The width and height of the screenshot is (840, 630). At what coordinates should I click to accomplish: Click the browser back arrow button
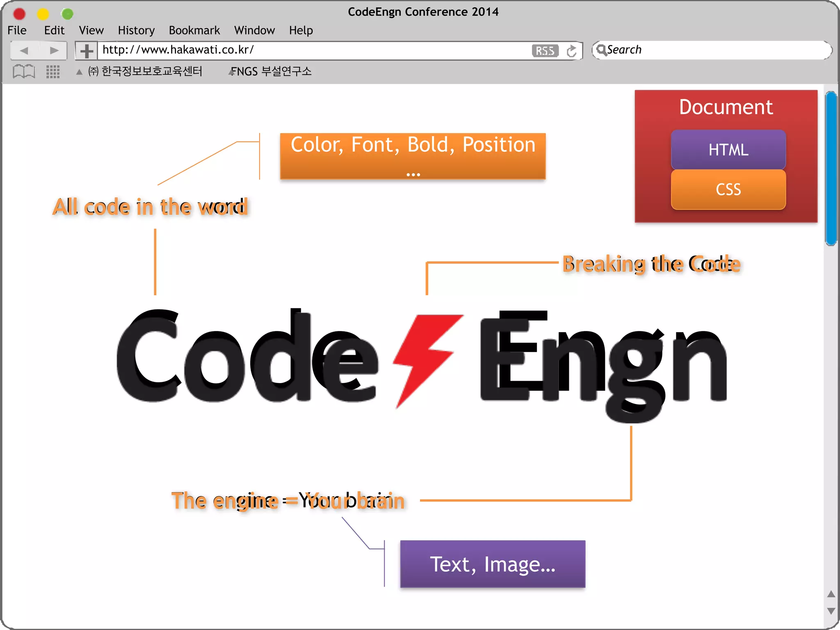click(24, 50)
